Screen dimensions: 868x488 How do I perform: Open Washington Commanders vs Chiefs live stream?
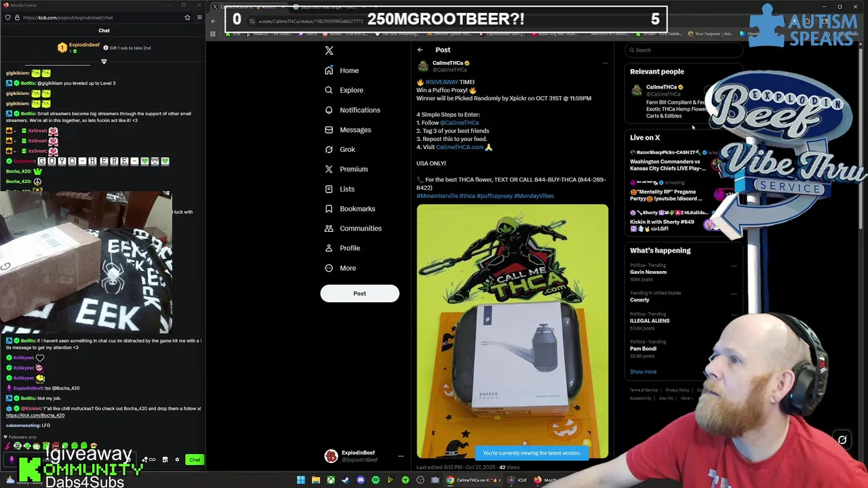(668, 165)
